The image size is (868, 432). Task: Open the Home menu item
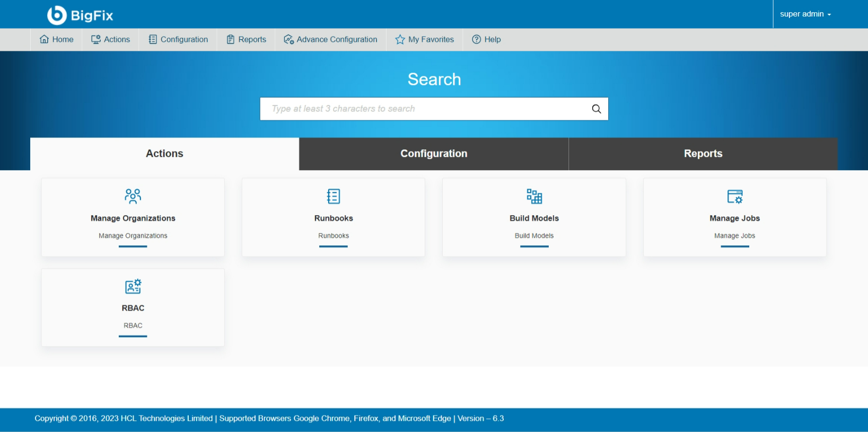click(x=57, y=39)
